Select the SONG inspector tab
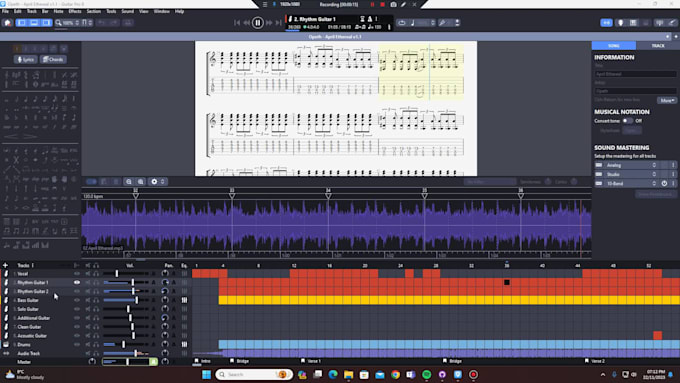680x383 pixels. (614, 46)
